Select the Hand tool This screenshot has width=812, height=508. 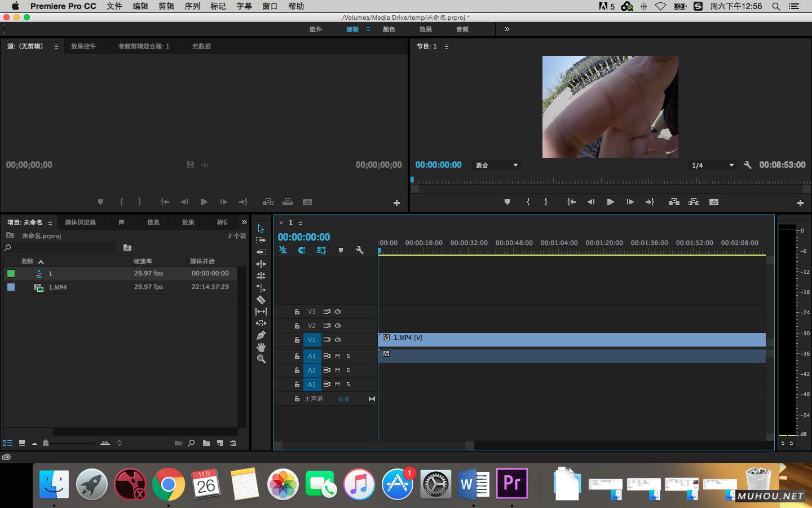pyautogui.click(x=261, y=347)
